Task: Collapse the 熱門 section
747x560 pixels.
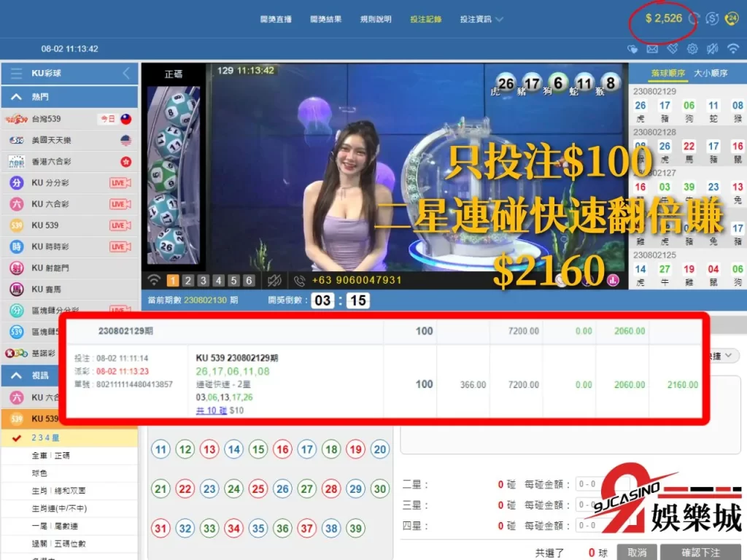Action: [x=16, y=97]
